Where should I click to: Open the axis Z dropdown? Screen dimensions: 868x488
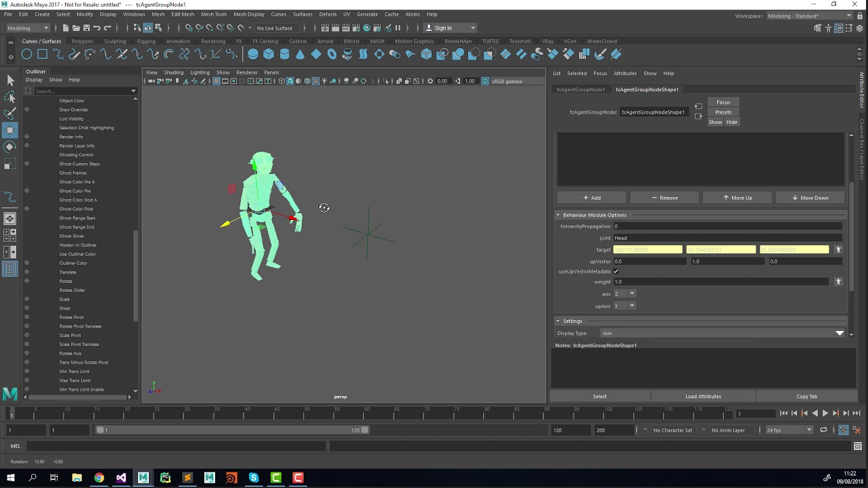tap(624, 294)
